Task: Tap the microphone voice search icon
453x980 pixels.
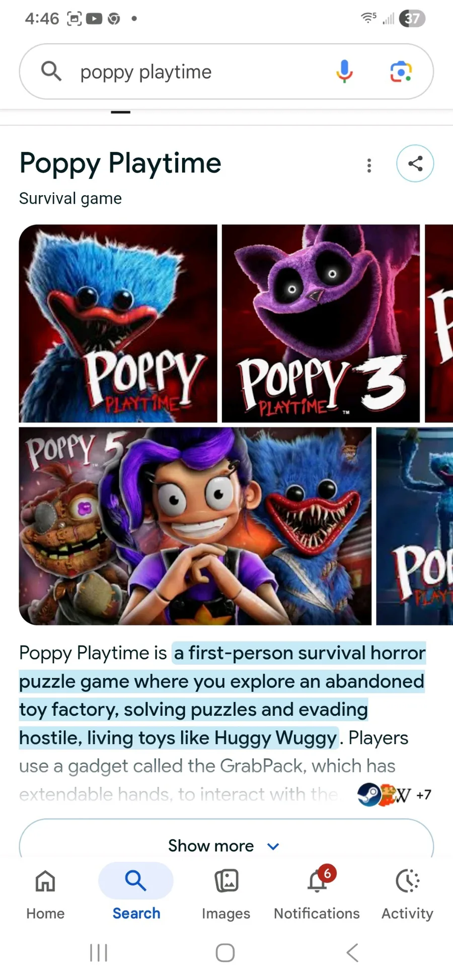Action: tap(344, 71)
